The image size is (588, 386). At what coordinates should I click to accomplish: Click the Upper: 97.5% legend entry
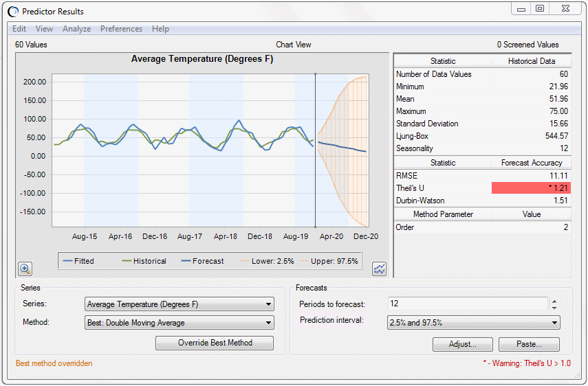pyautogui.click(x=329, y=261)
